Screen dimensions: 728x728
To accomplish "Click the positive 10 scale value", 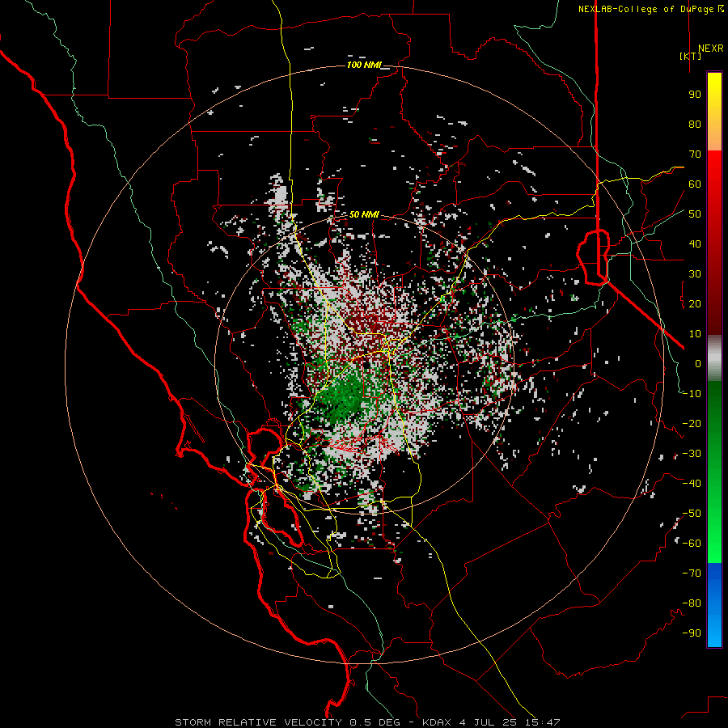I will point(695,334).
